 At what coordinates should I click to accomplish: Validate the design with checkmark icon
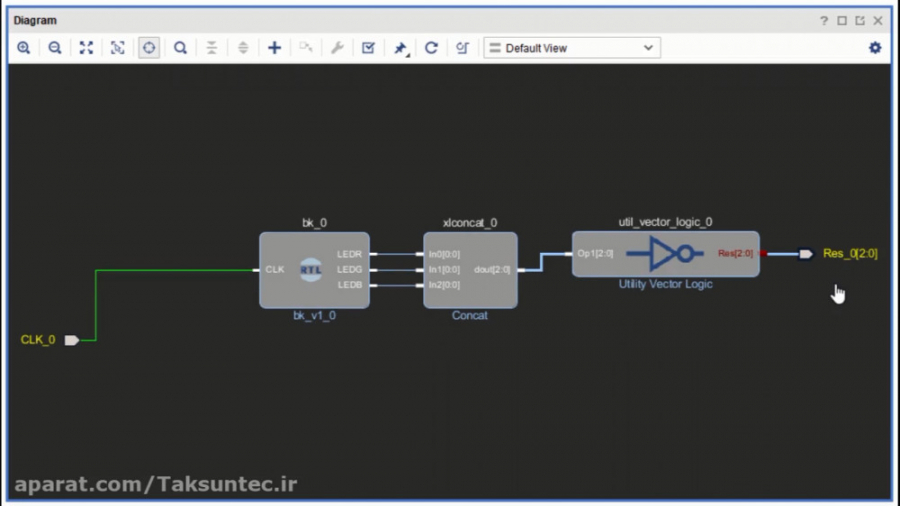pyautogui.click(x=368, y=48)
